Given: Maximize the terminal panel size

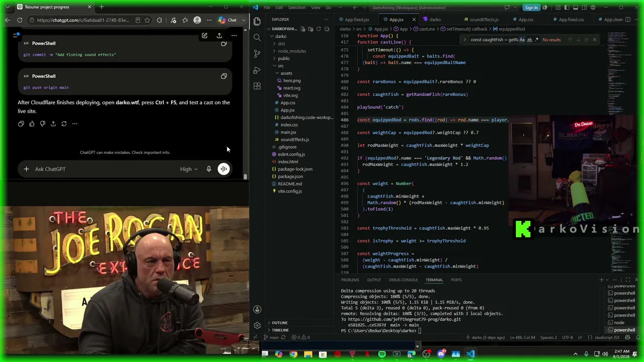Looking at the screenshot, I should tap(628, 280).
